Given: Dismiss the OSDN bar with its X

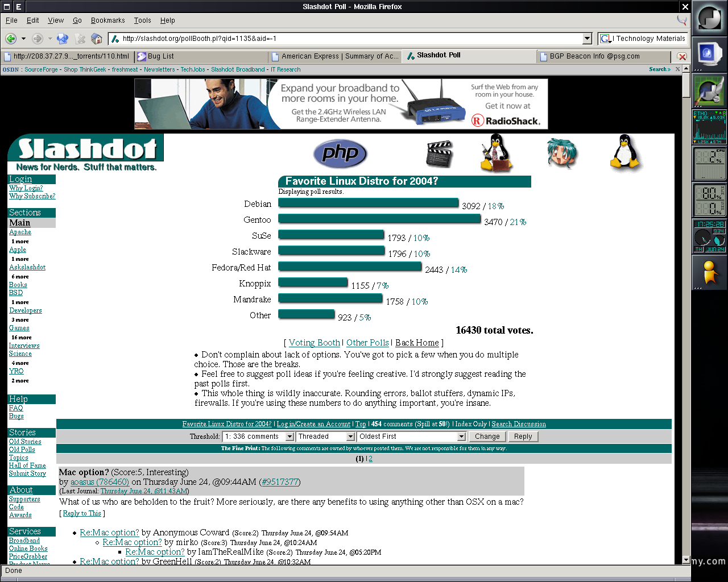Looking at the screenshot, I should click(x=677, y=69).
